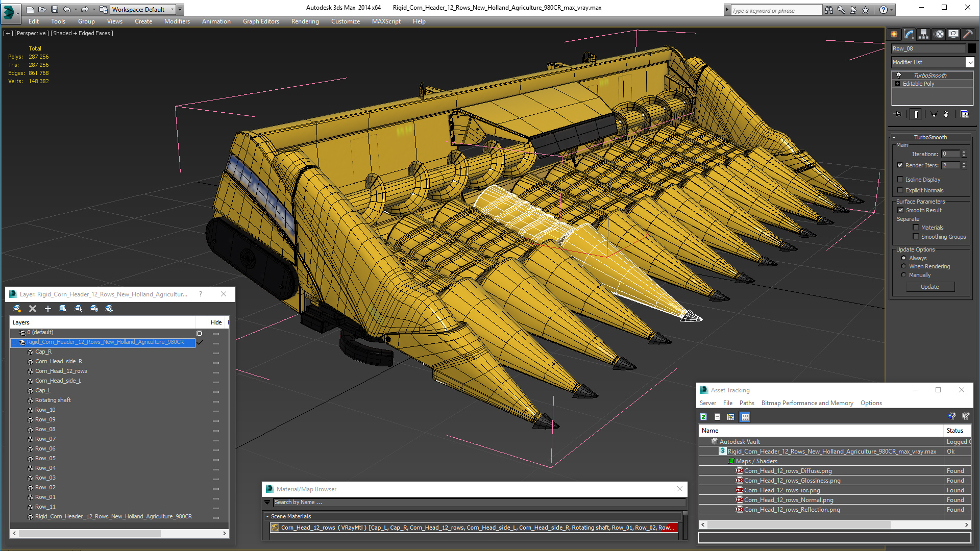The width and height of the screenshot is (980, 551).
Task: Save file with the floppy disk icon
Action: [x=55, y=9]
